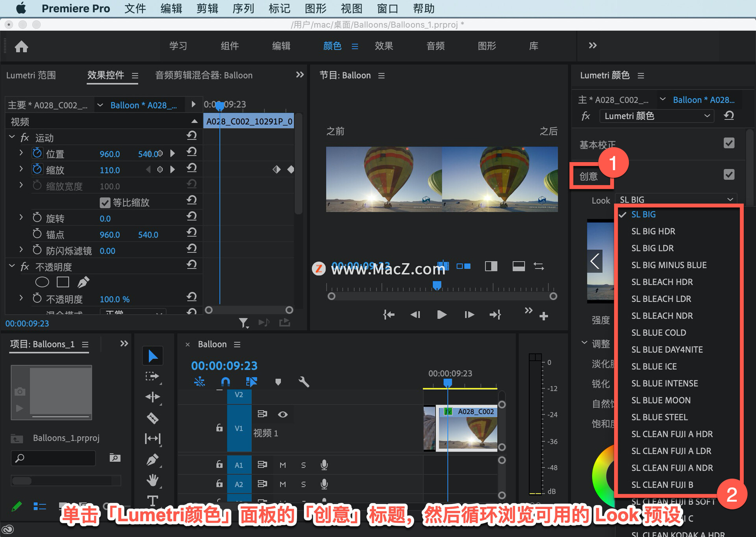
Task: Open Lumetri Scopes tab
Action: point(31,75)
